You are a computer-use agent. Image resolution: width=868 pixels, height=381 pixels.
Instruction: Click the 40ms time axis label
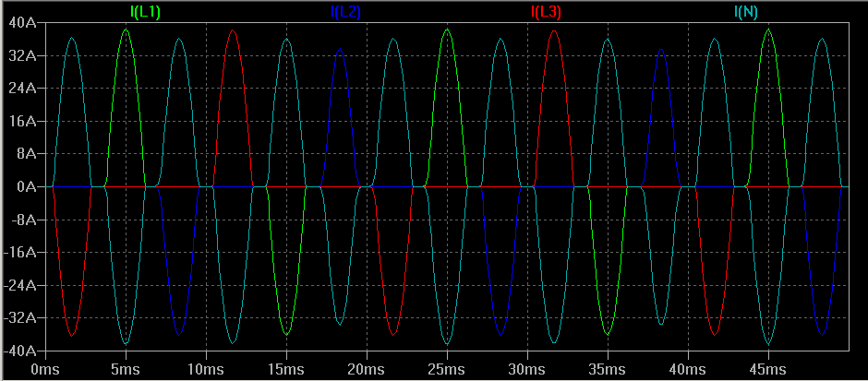pyautogui.click(x=688, y=369)
